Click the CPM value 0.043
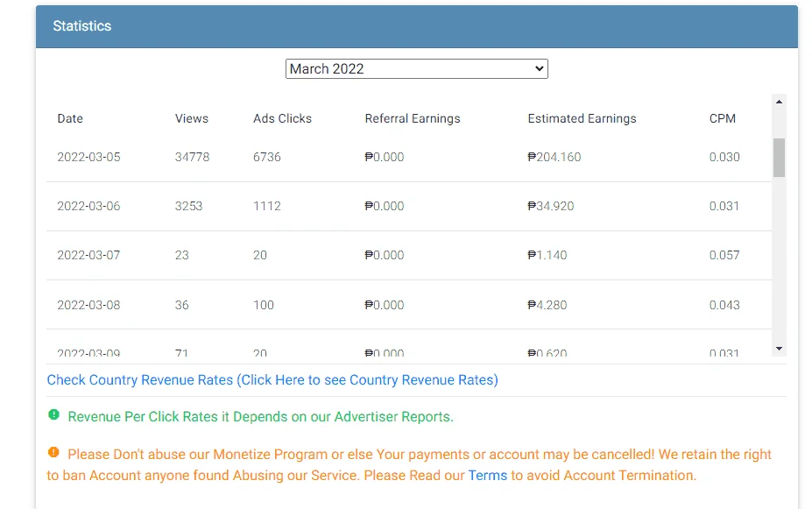The image size is (812, 509). pos(724,305)
